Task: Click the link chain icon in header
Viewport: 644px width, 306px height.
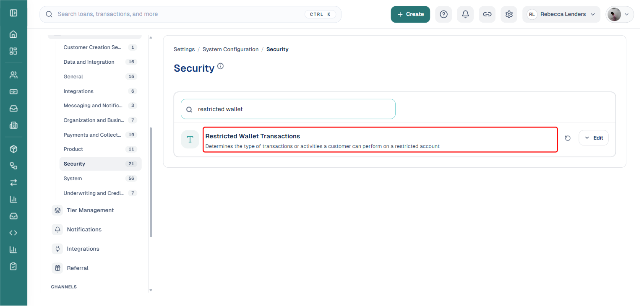Action: (487, 14)
